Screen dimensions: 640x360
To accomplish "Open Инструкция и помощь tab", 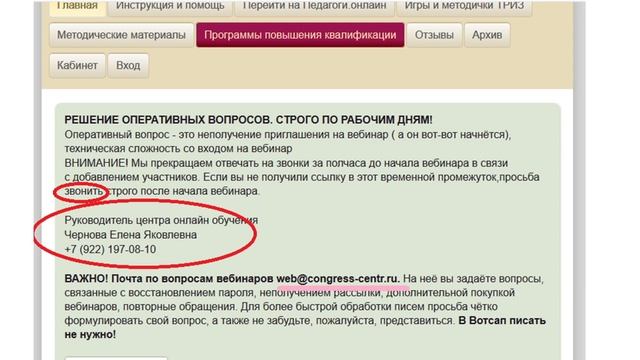I will coord(170,7).
